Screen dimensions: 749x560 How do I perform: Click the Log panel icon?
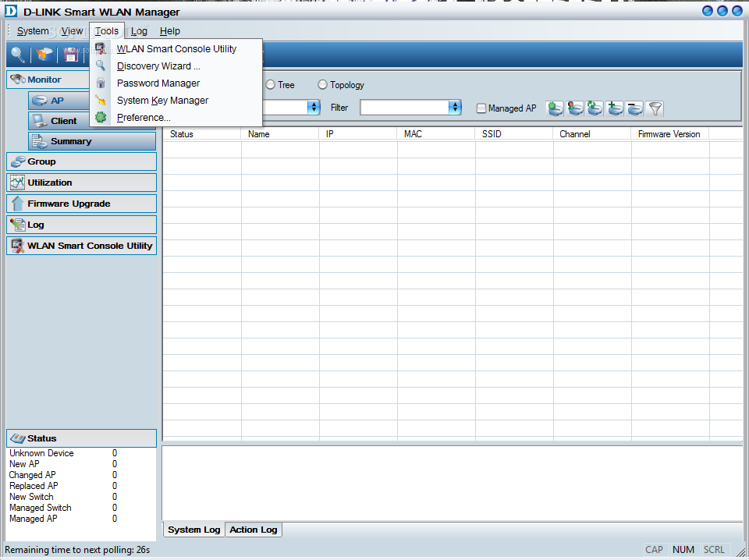point(18,225)
